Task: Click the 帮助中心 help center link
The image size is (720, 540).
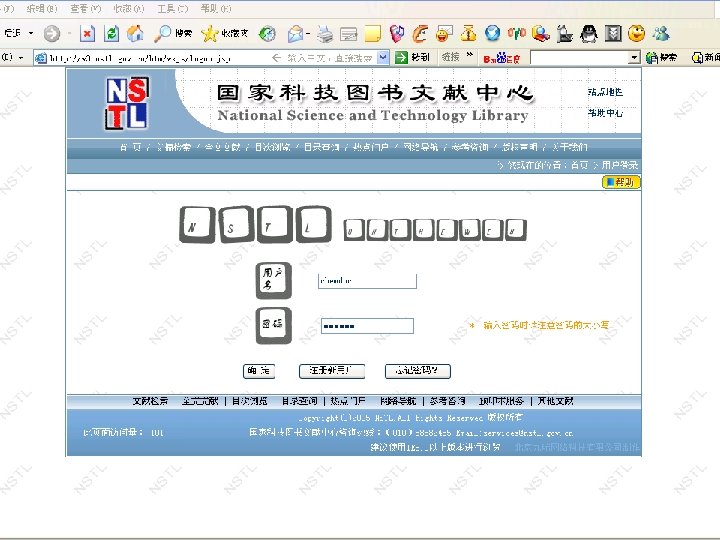Action: [x=605, y=112]
